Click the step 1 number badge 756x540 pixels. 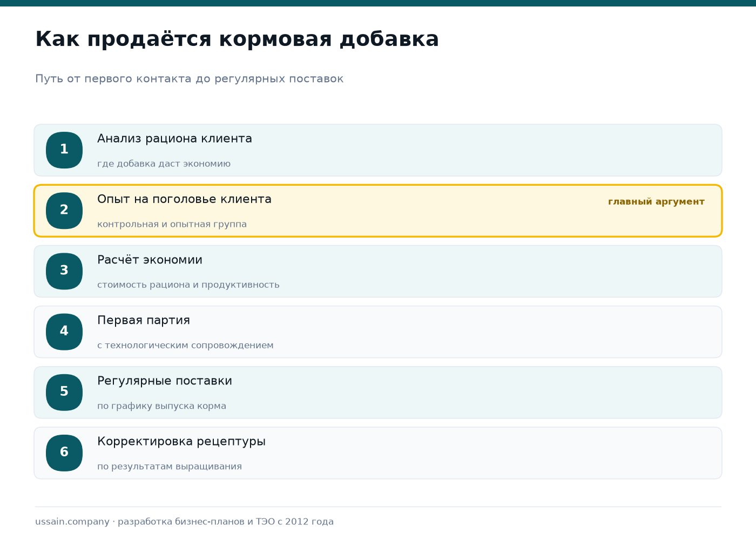64,150
